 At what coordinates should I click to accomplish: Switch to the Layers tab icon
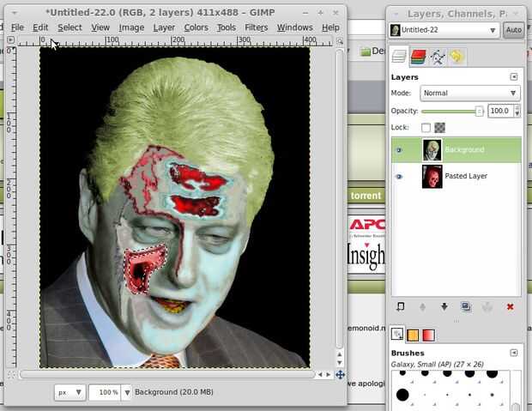(399, 57)
